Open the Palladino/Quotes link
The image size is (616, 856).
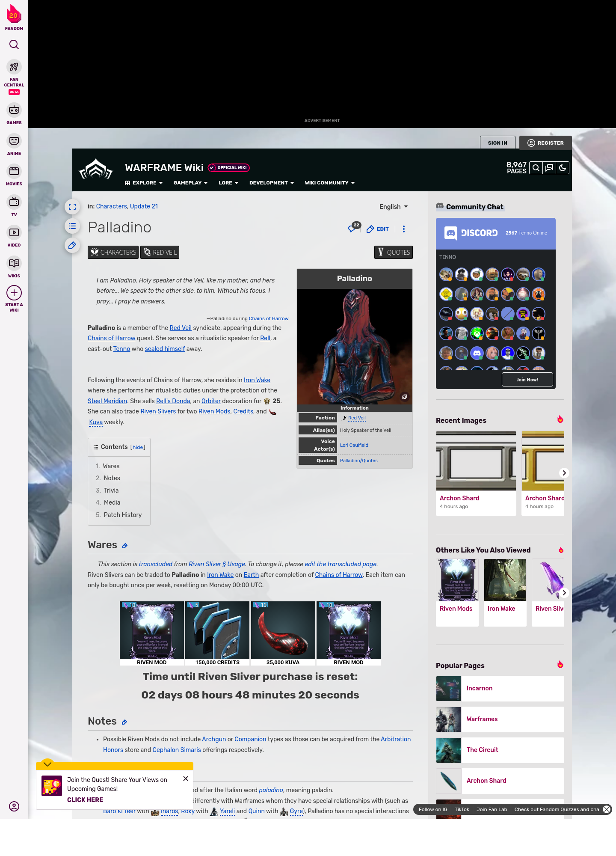359,461
